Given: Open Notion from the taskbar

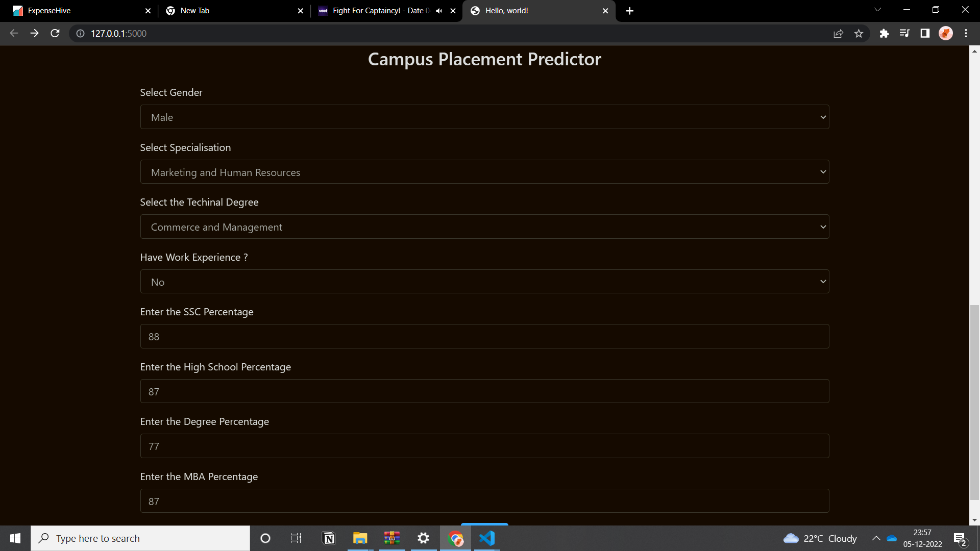Looking at the screenshot, I should pyautogui.click(x=328, y=538).
